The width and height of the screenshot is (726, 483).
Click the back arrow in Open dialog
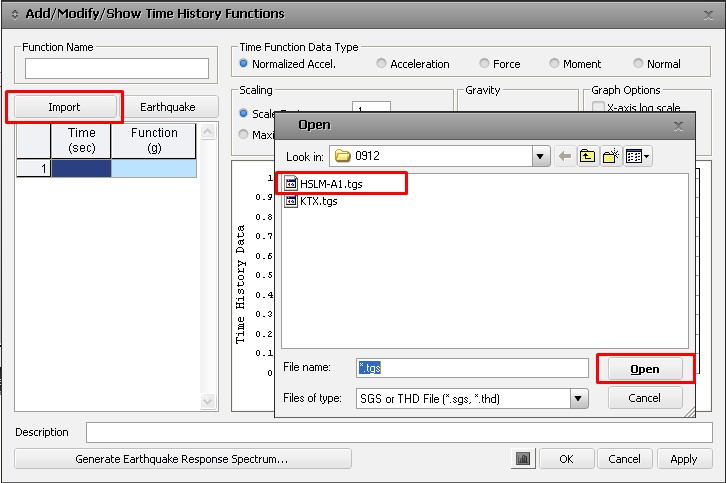pos(565,156)
